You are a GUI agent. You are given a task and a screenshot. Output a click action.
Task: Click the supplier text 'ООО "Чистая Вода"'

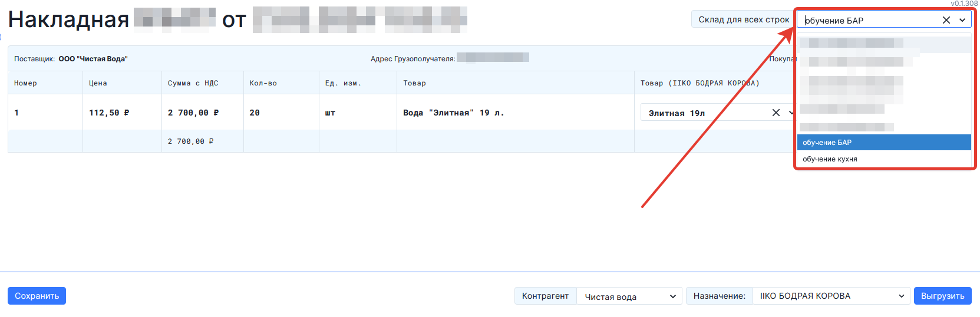coord(93,59)
